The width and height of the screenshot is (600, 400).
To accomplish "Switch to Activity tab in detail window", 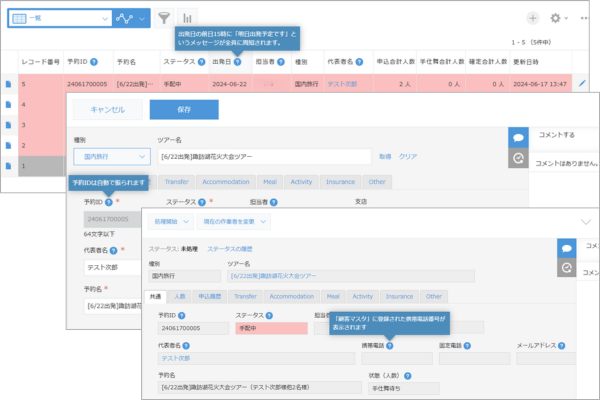I will point(362,297).
